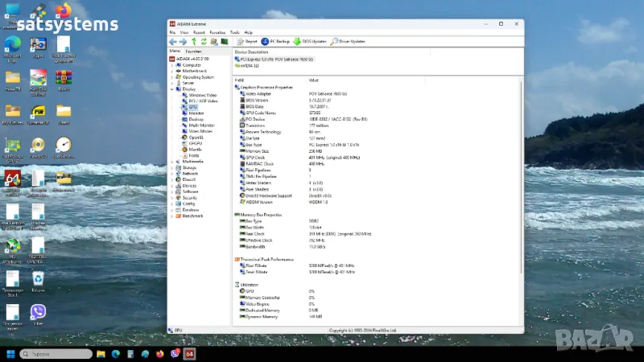Click the Refresh toolbar icon
Image resolution: width=644 pixels, height=362 pixels.
coord(204,41)
